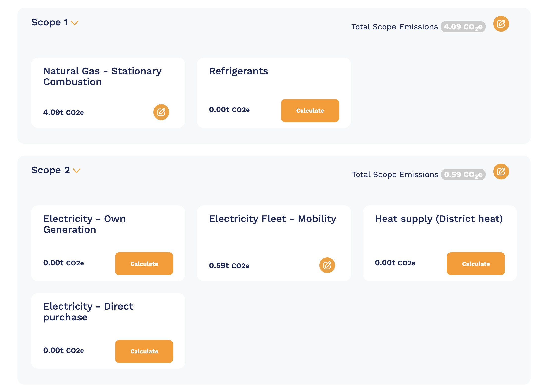
Task: Open the Heat supply (District heat) title
Action: (439, 219)
